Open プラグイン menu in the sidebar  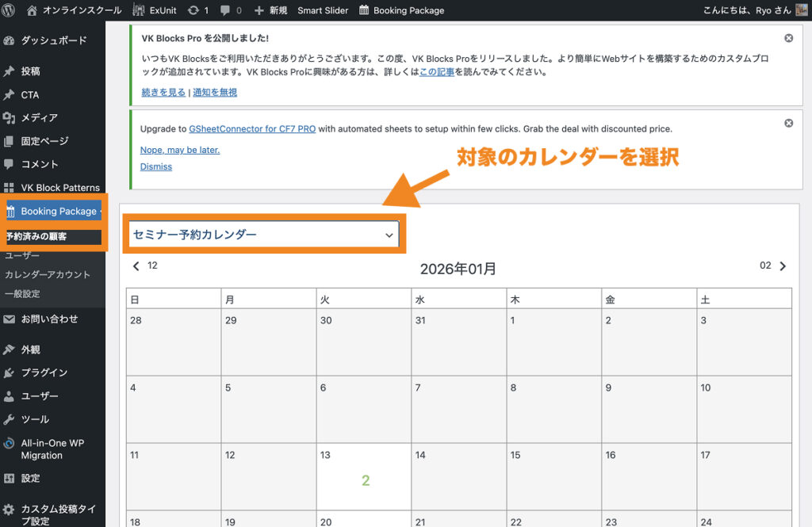tap(44, 372)
